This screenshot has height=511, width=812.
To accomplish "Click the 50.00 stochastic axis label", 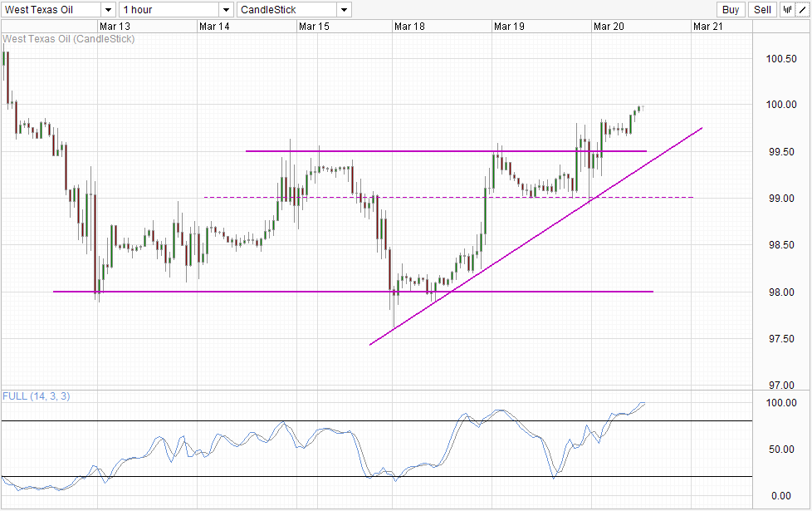I will pos(781,450).
